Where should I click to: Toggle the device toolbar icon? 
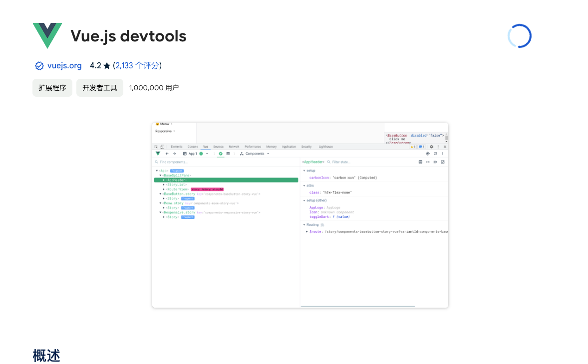[x=162, y=147]
